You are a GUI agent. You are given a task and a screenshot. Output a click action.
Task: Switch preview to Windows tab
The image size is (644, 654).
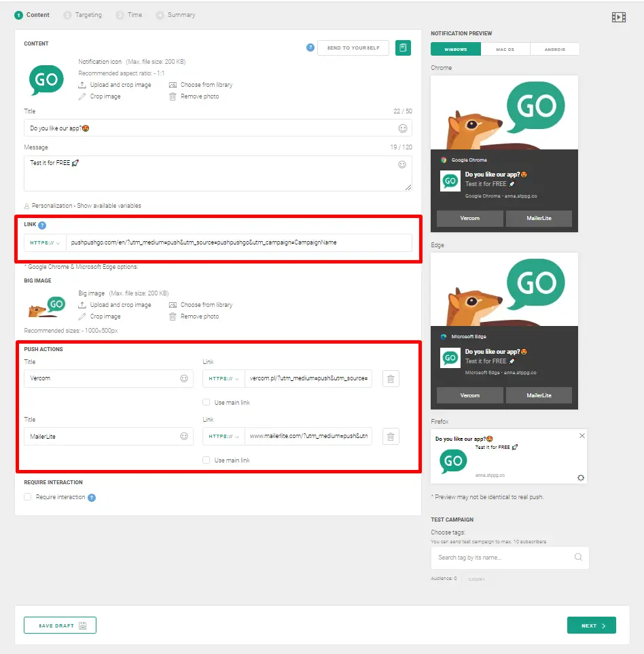click(455, 49)
